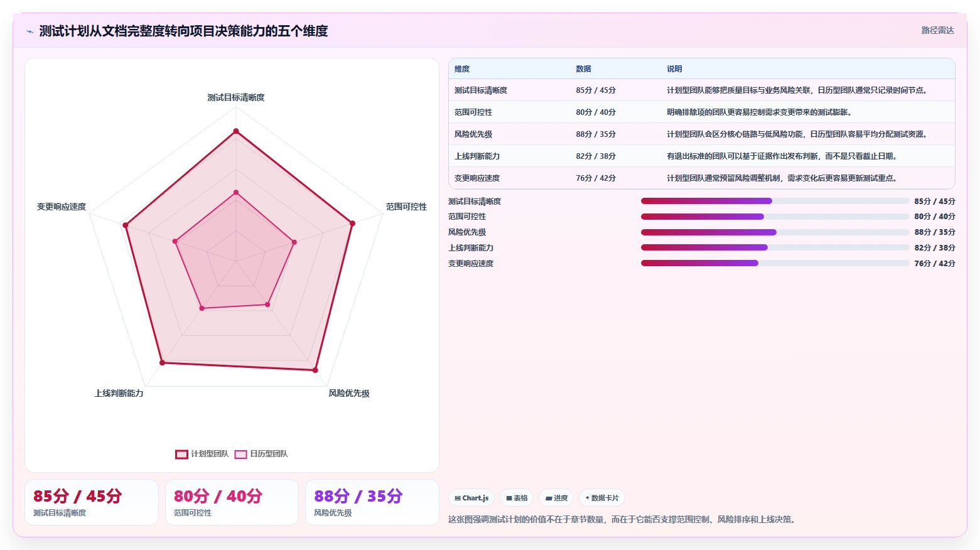The image size is (980, 550).
Task: Click 计划型团队 radar point on 风险优先级 axis
Action: pyautogui.click(x=315, y=370)
